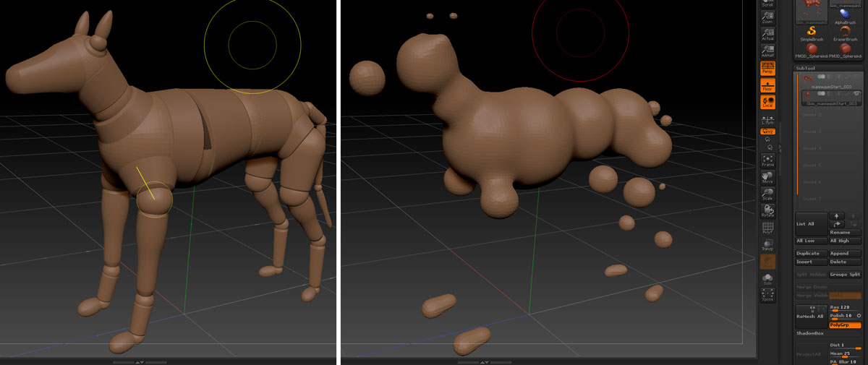Click divider handle below left viewport
868x365 pixels.
click(x=140, y=361)
